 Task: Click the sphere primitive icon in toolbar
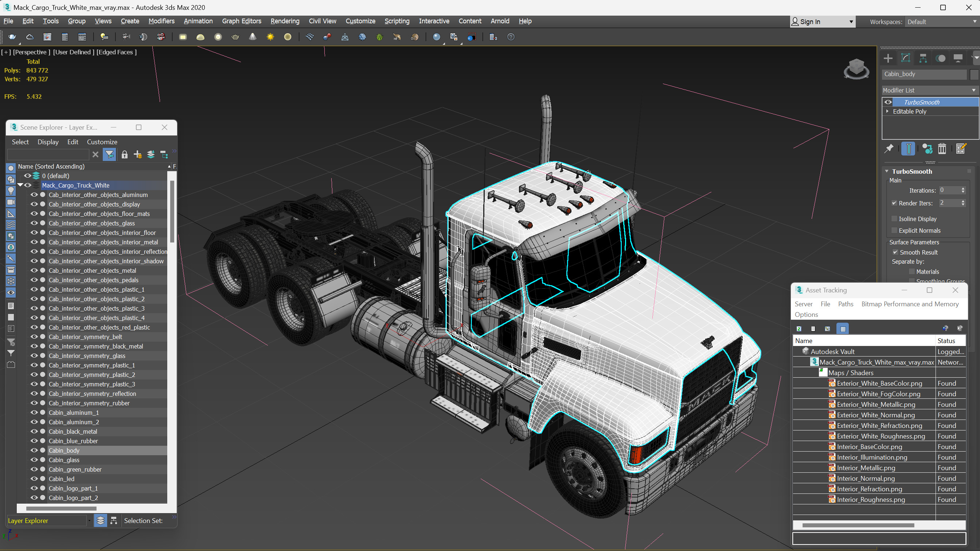click(x=218, y=37)
